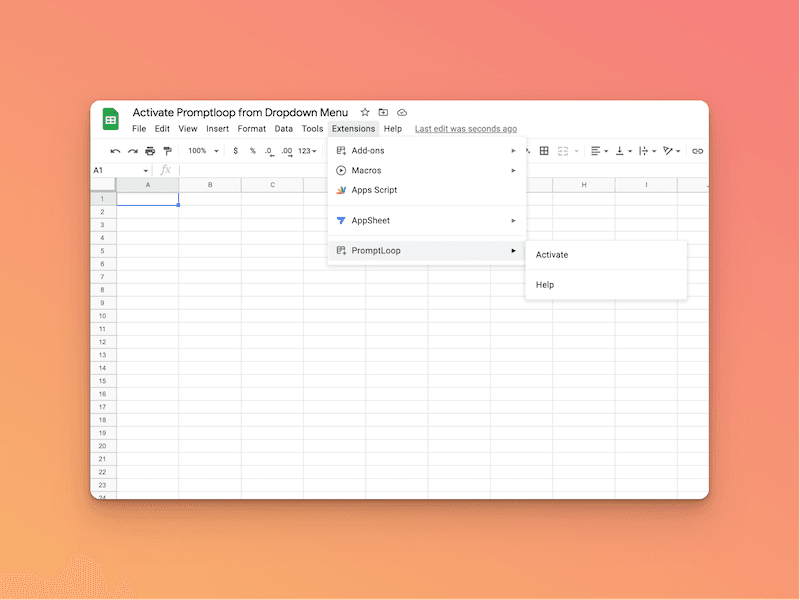This screenshot has width=800, height=600.
Task: Decrease decimal places
Action: click(x=269, y=152)
